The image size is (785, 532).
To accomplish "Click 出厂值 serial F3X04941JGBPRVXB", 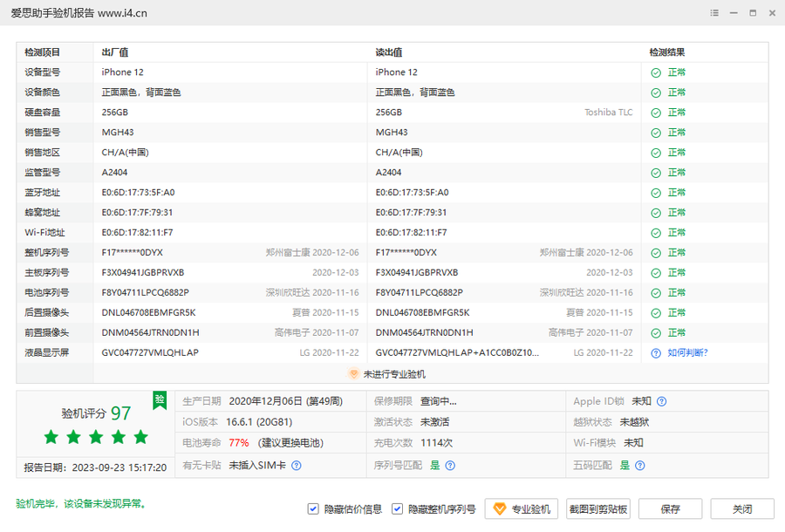I will click(143, 272).
